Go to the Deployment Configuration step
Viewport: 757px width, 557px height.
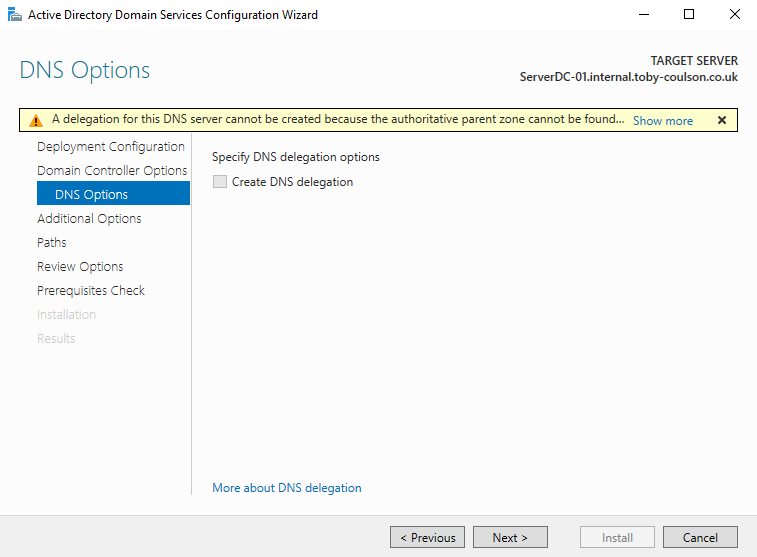point(110,147)
